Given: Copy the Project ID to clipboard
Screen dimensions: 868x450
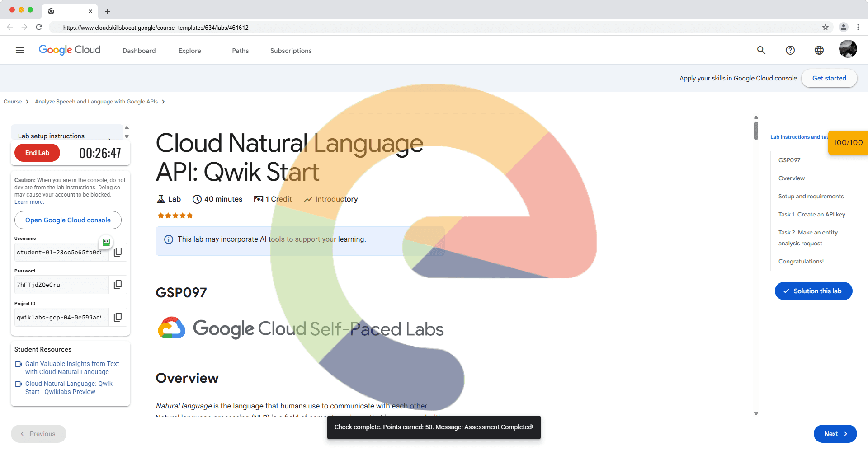Looking at the screenshot, I should [118, 317].
